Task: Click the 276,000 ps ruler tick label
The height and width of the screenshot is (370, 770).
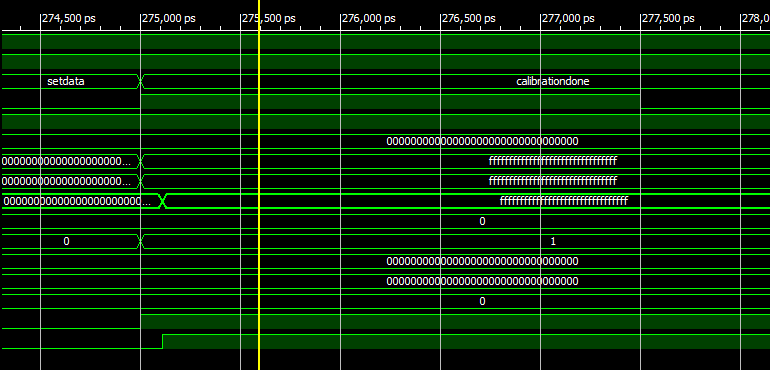Action: click(x=368, y=19)
